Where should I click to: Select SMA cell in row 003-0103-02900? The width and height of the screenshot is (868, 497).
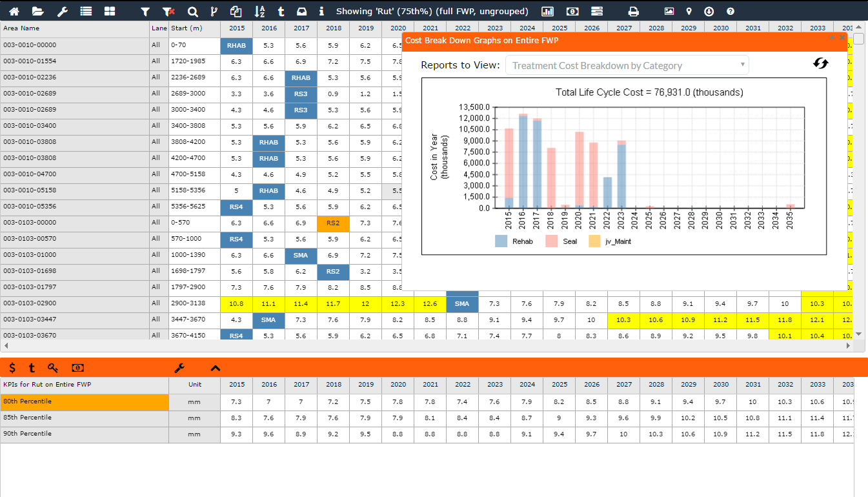pos(462,303)
